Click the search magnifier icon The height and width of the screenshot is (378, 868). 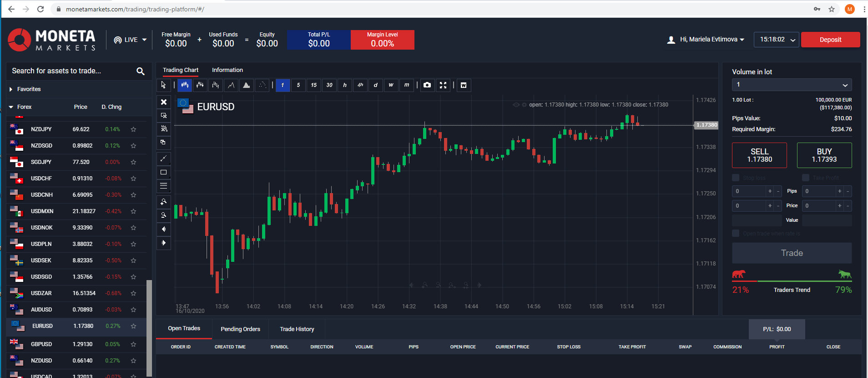[x=141, y=71]
